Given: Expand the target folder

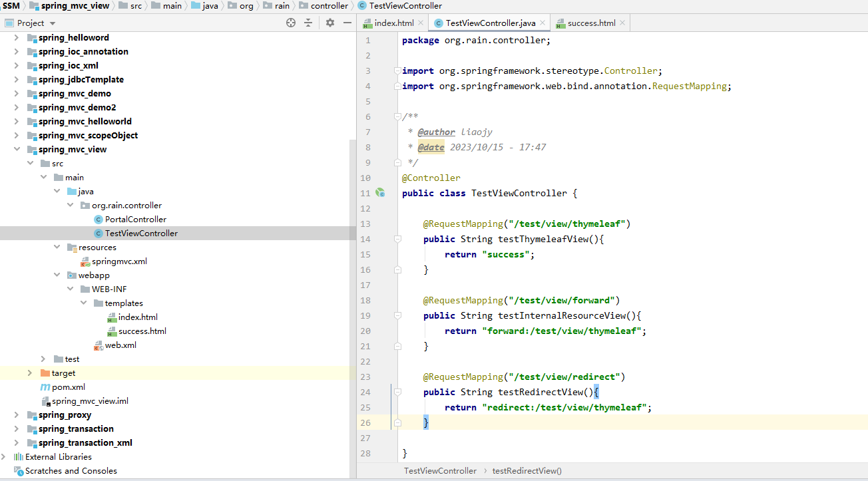Looking at the screenshot, I should pos(30,373).
